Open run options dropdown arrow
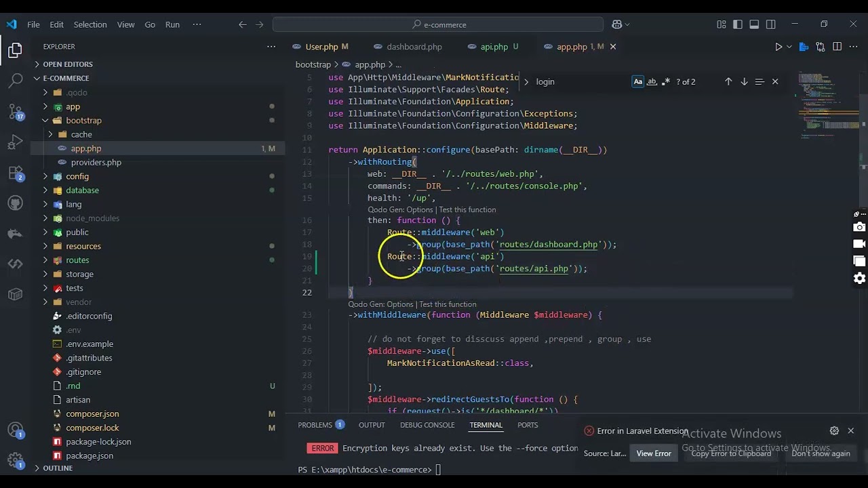Viewport: 868px width, 488px height. [x=789, y=47]
